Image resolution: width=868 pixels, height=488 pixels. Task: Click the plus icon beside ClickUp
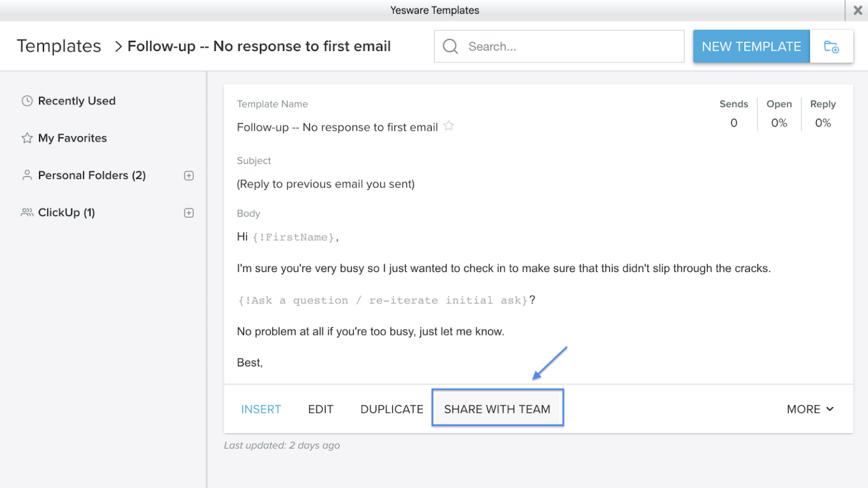coord(189,213)
